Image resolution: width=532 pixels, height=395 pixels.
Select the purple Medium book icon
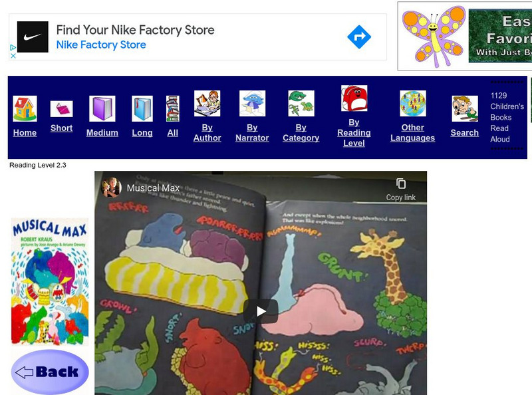point(102,108)
